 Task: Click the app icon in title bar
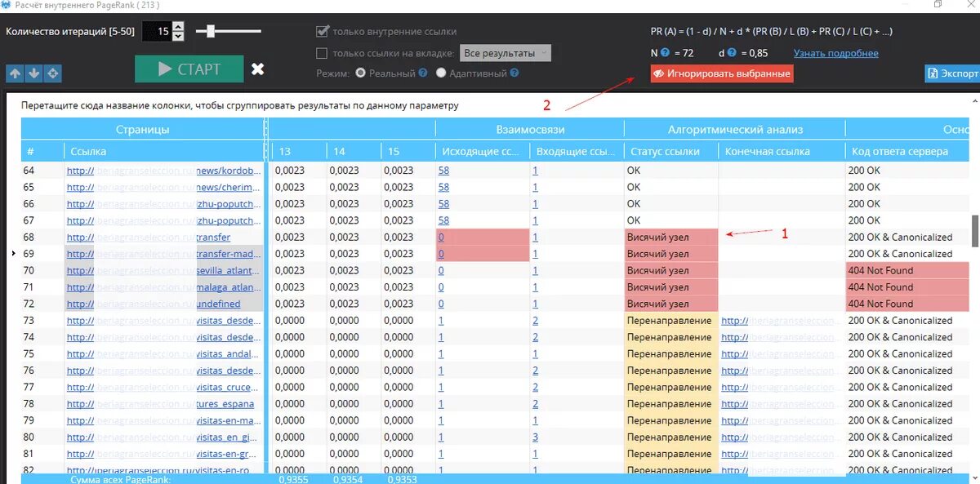point(7,4)
